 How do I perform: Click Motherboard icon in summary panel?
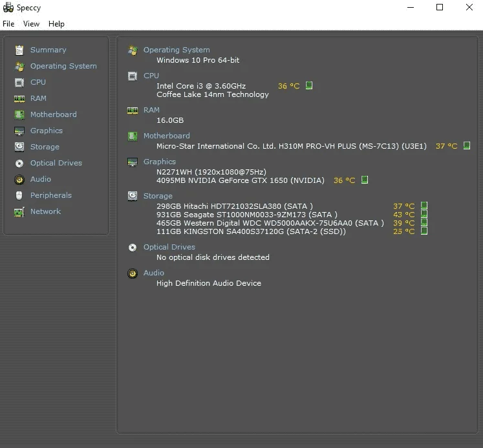pyautogui.click(x=133, y=136)
